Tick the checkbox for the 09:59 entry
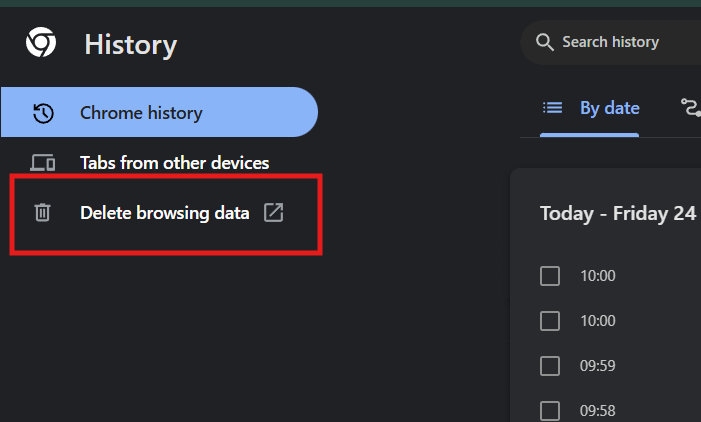 pyautogui.click(x=550, y=366)
